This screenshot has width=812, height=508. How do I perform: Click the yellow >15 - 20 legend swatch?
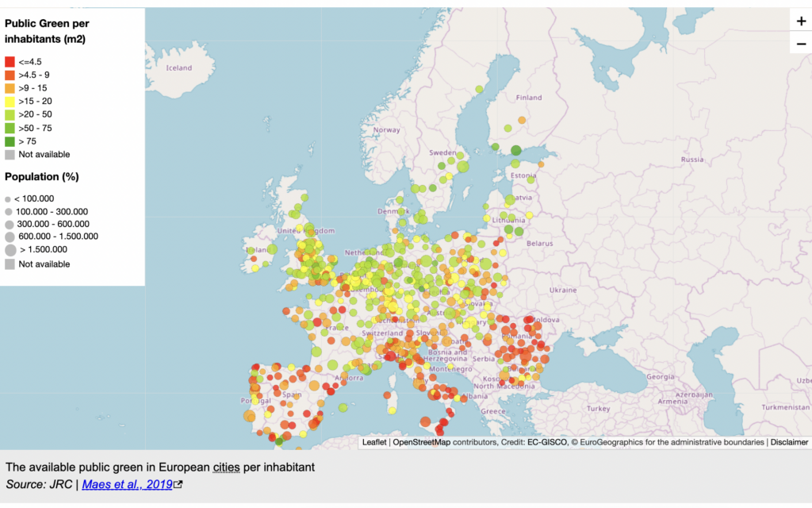[10, 101]
